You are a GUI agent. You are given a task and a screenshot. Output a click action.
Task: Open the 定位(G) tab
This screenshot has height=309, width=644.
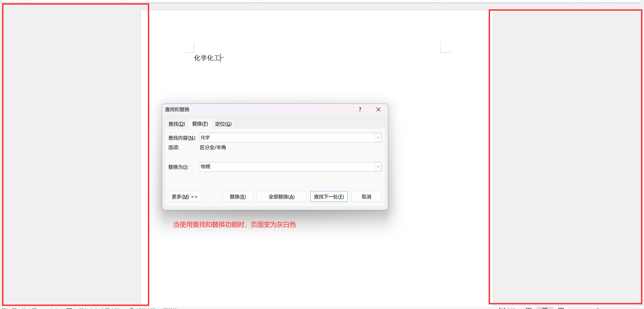coord(223,124)
